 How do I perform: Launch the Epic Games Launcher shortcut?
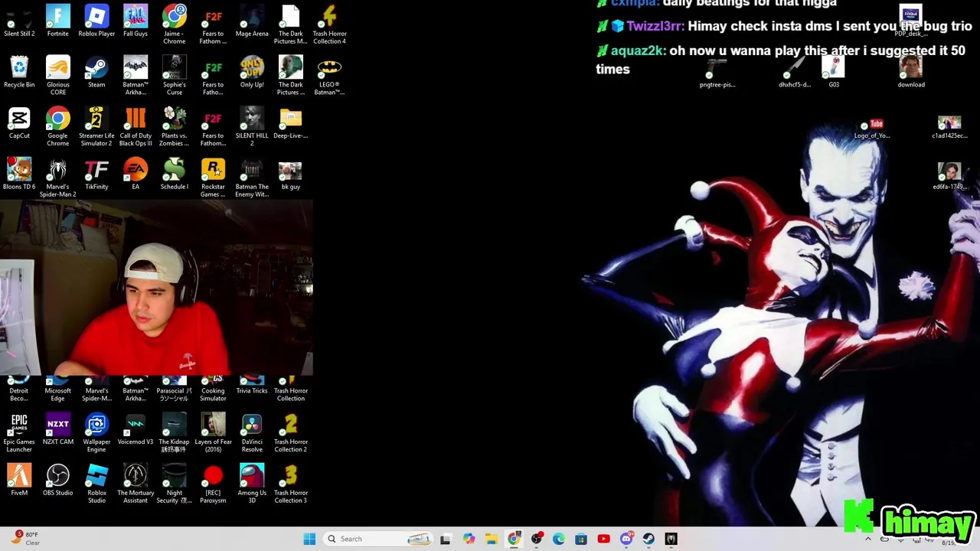click(19, 433)
